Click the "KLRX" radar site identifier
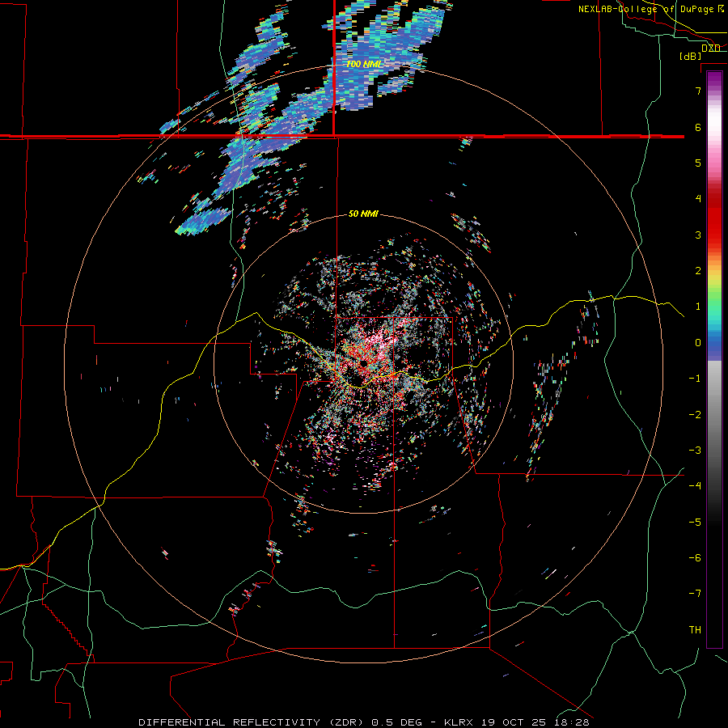 point(459,722)
